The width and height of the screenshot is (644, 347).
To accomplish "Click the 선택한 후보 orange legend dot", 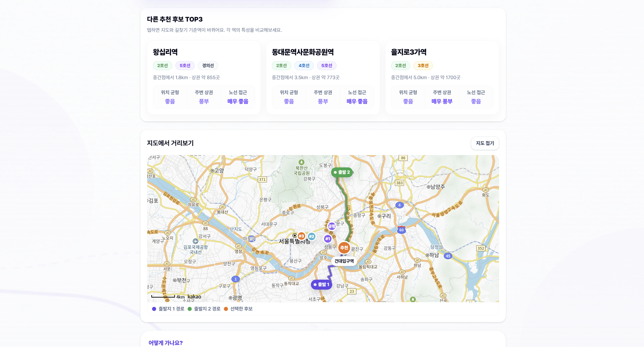I will coord(226,309).
